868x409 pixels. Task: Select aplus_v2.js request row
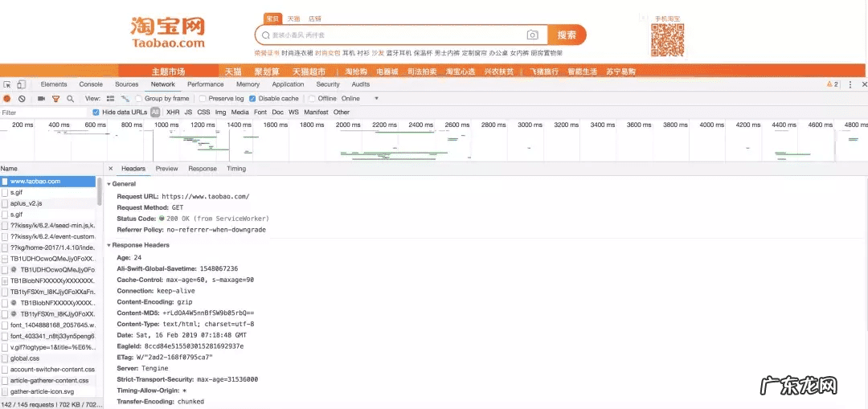pyautogui.click(x=48, y=203)
